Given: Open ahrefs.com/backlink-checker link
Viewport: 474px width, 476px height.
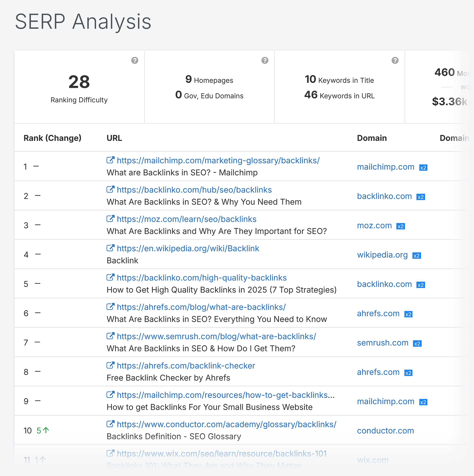Looking at the screenshot, I should click(x=186, y=366).
